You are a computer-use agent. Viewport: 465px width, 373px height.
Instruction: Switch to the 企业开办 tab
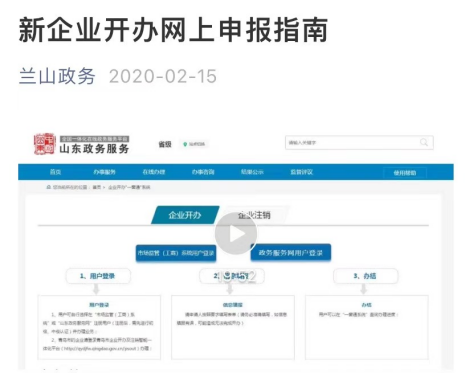coord(185,215)
